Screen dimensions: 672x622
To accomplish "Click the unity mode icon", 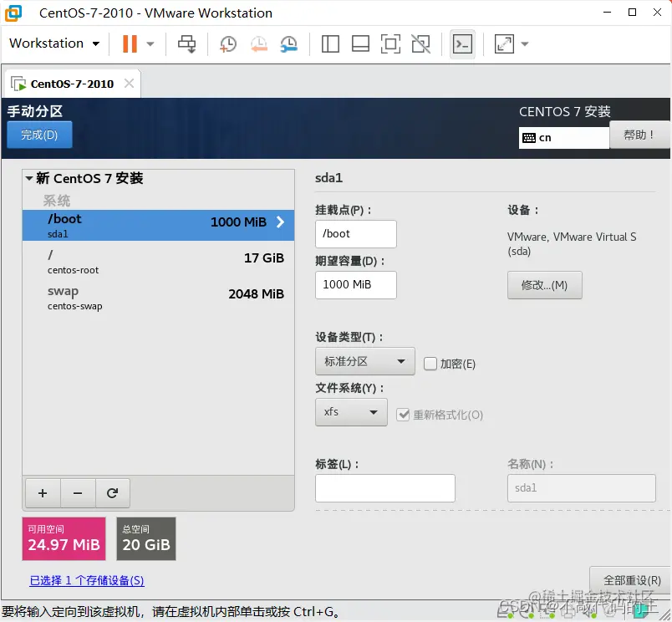I will [421, 43].
